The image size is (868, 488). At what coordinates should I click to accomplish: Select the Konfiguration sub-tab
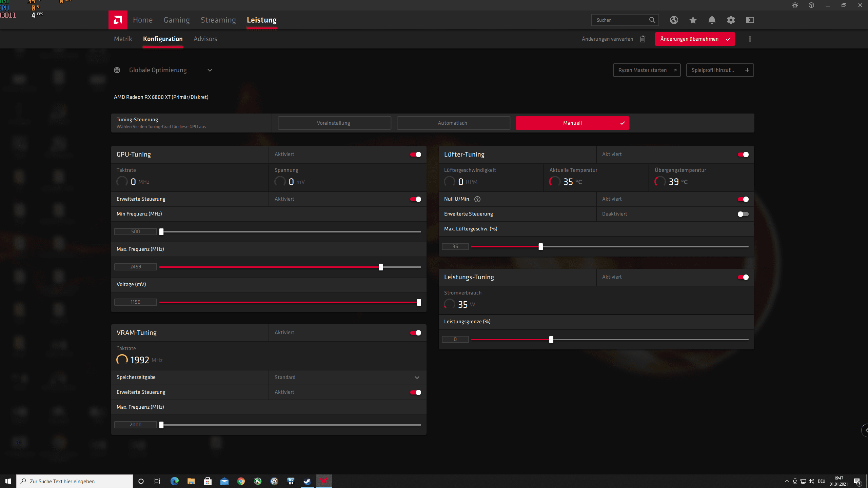163,39
